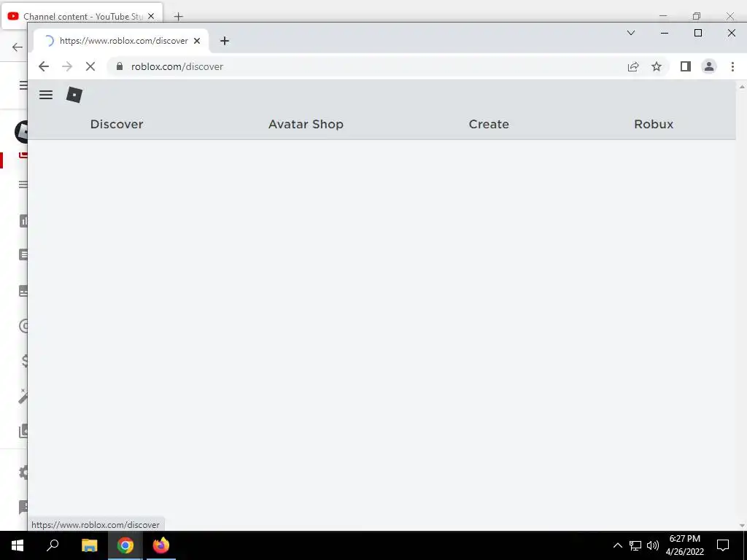
Task: Open the tab search dropdown chevron
Action: [x=631, y=33]
